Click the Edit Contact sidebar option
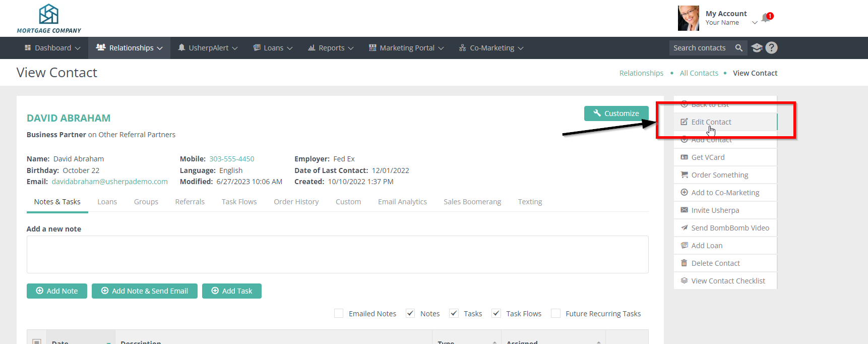Image resolution: width=868 pixels, height=344 pixels. tap(711, 122)
